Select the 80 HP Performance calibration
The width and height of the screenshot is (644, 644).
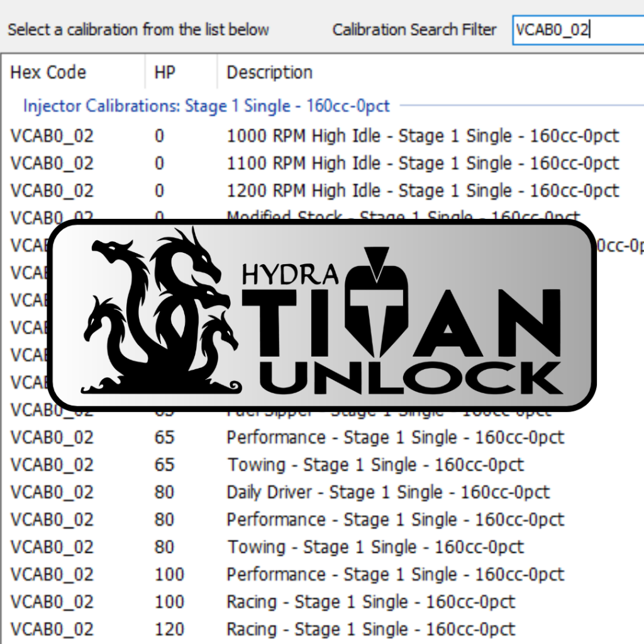395,519
